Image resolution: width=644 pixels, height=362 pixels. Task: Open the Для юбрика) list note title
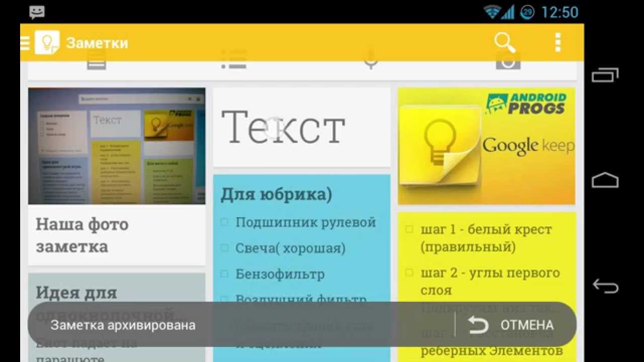point(276,194)
